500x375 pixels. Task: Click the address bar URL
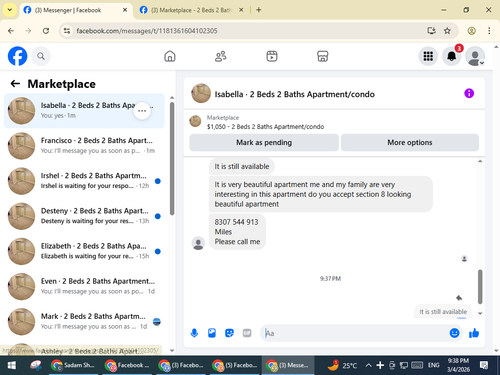(x=147, y=31)
